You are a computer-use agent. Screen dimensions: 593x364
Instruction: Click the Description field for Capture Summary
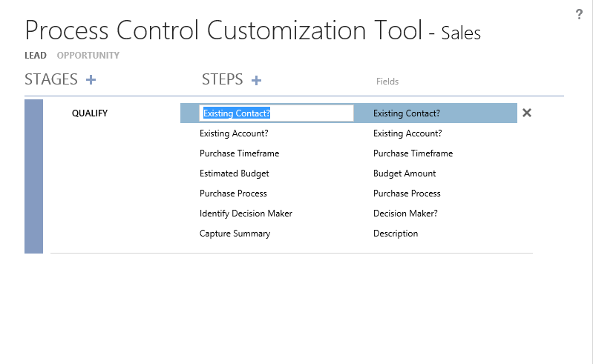pos(396,234)
